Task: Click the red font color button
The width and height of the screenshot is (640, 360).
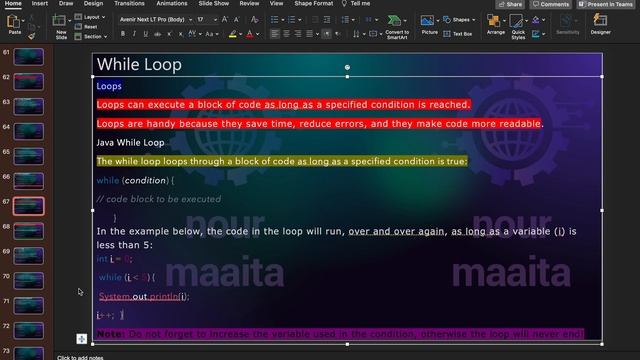Action: coord(249,34)
